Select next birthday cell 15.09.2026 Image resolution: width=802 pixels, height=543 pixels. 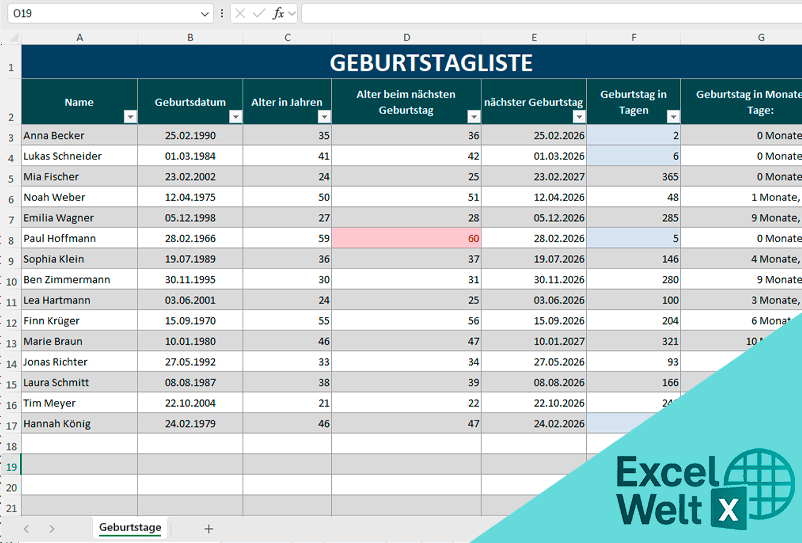tap(534, 321)
